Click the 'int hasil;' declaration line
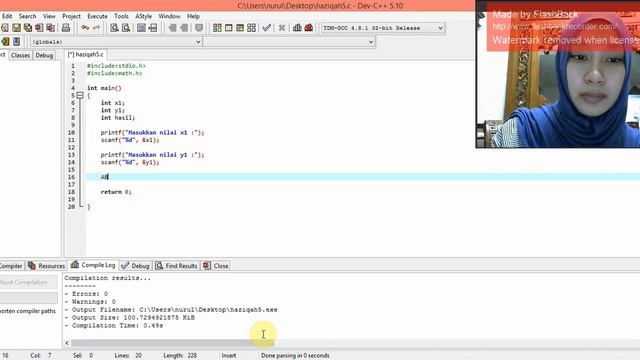 (118, 118)
